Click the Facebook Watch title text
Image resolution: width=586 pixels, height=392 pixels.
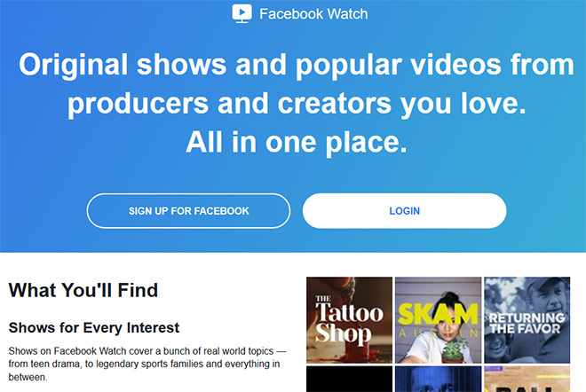tap(313, 14)
